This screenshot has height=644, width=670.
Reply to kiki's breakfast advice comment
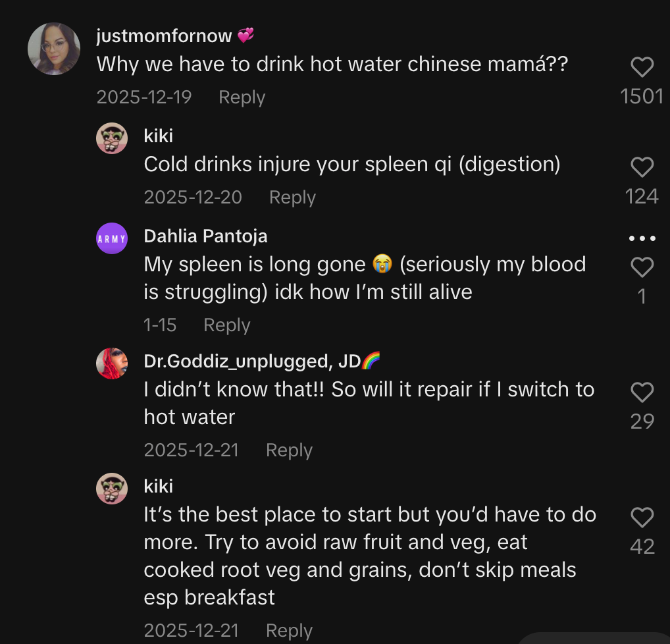coord(289,631)
